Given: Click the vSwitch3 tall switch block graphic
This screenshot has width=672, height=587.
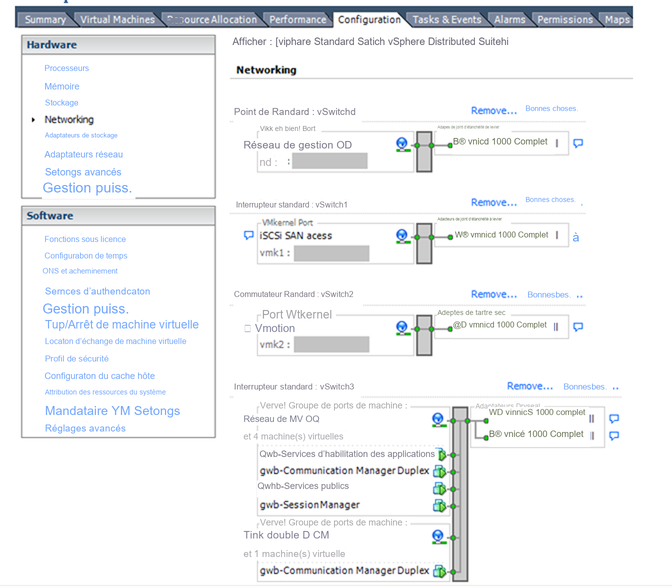Looking at the screenshot, I should coord(460,494).
